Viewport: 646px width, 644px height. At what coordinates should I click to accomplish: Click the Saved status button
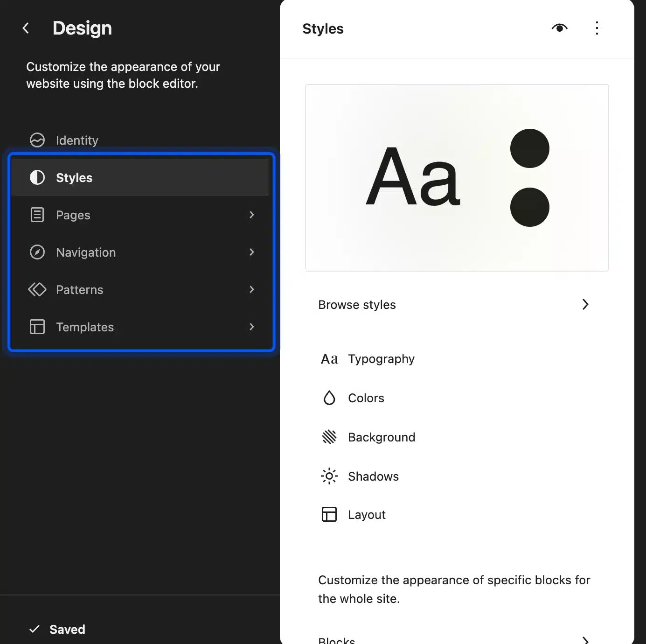click(x=57, y=629)
